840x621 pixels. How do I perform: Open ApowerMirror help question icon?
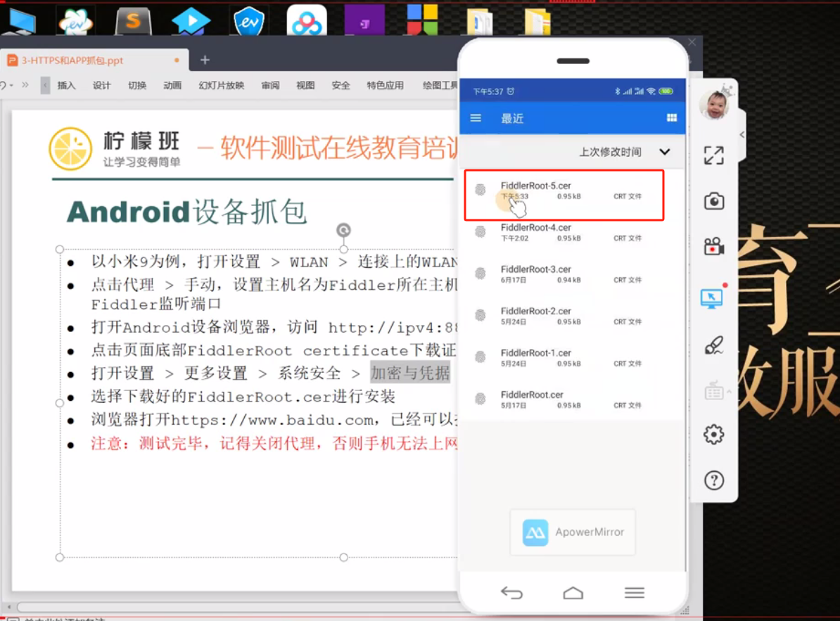[713, 480]
